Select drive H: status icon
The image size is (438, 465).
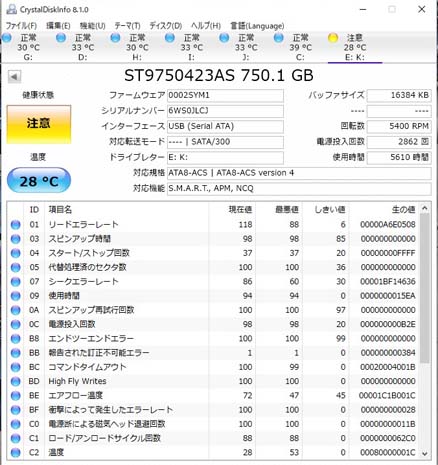pyautogui.click(x=115, y=38)
